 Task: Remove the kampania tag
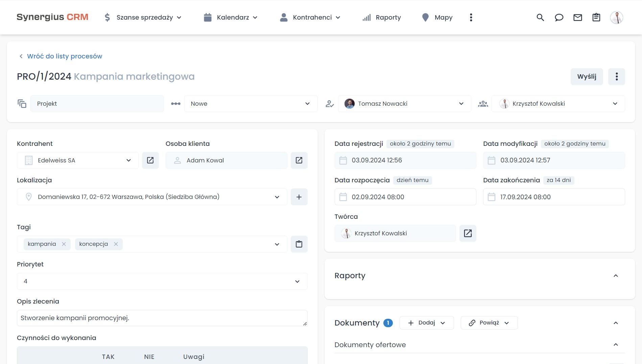[x=64, y=244]
